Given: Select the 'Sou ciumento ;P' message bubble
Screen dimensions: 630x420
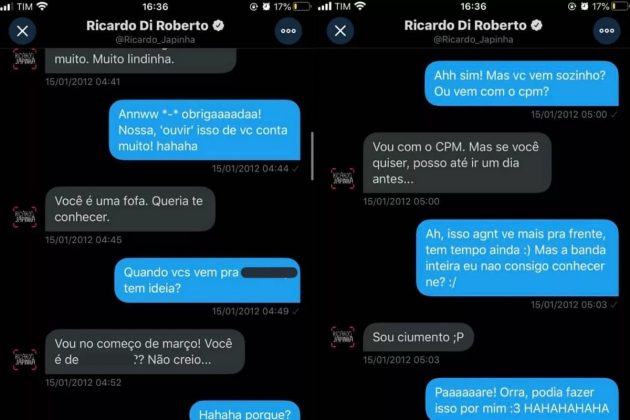Looking at the screenshot, I should (418, 337).
